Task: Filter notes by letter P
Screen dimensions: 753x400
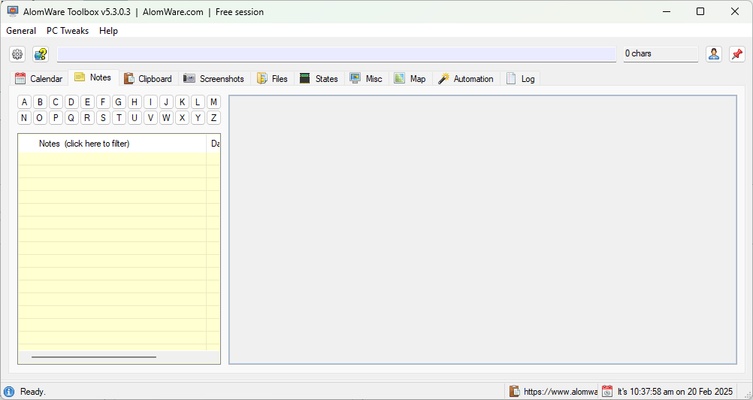Action: pos(56,118)
